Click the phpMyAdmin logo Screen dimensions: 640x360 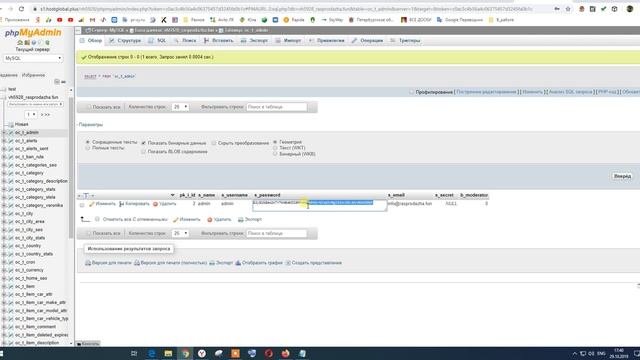point(33,33)
